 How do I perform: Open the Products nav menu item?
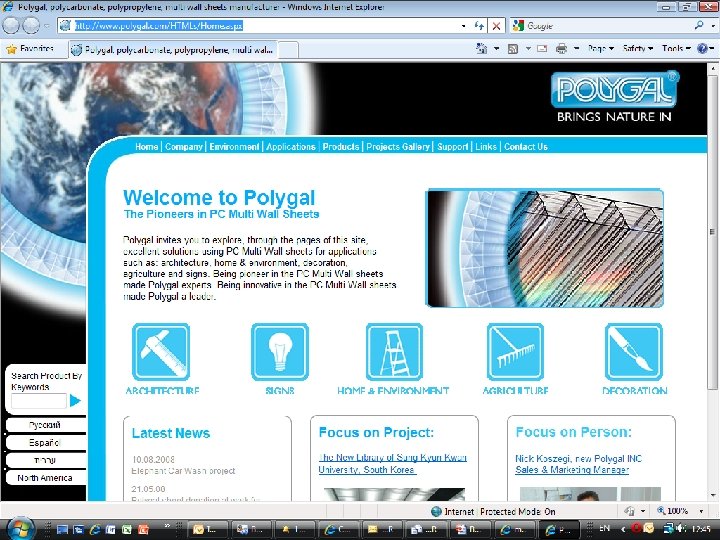click(341, 146)
